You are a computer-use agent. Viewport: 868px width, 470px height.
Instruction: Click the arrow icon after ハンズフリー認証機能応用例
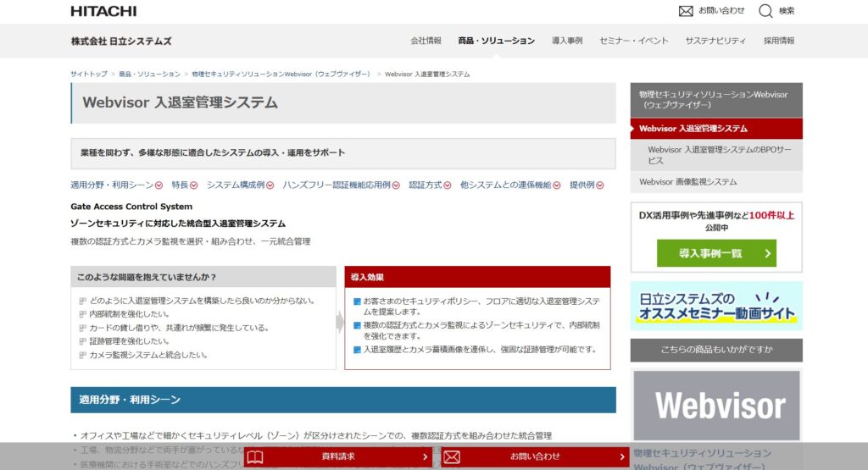click(x=396, y=185)
